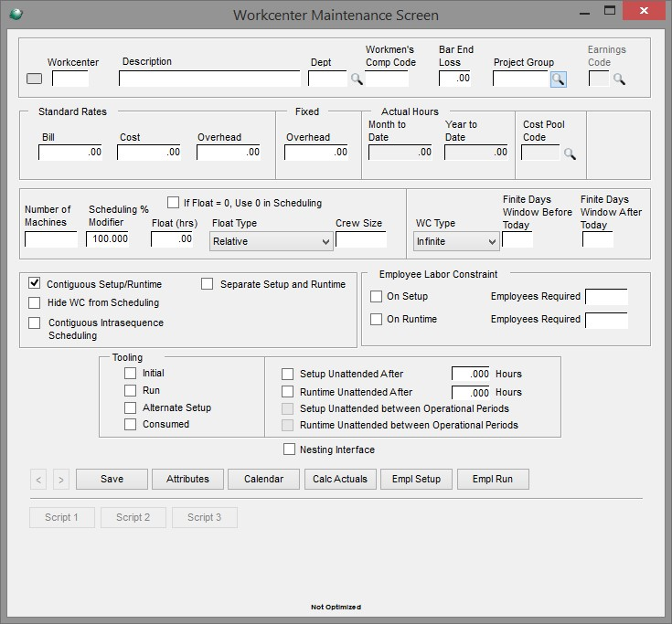Click the Year to Date field
The image size is (672, 624).
[476, 153]
